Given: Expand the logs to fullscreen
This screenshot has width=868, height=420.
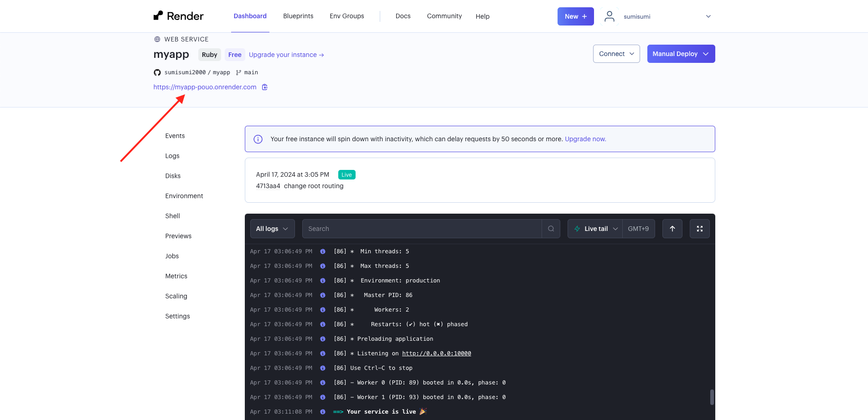Looking at the screenshot, I should 700,229.
